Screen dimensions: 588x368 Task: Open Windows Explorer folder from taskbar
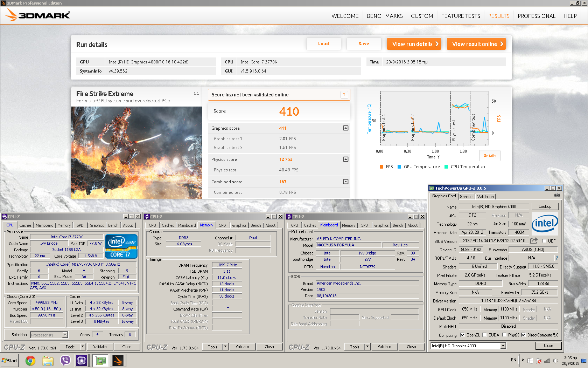coord(48,360)
